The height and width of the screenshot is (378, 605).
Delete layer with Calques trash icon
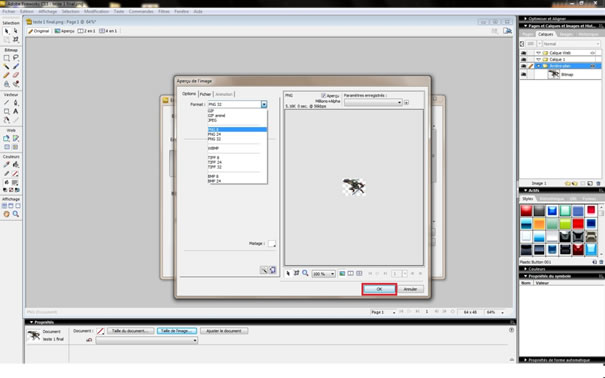tap(598, 184)
